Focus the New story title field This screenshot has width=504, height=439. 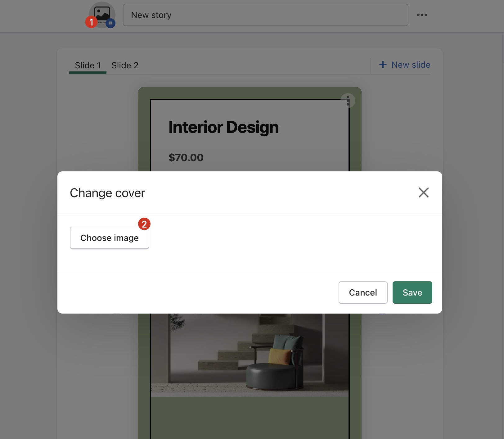(265, 15)
